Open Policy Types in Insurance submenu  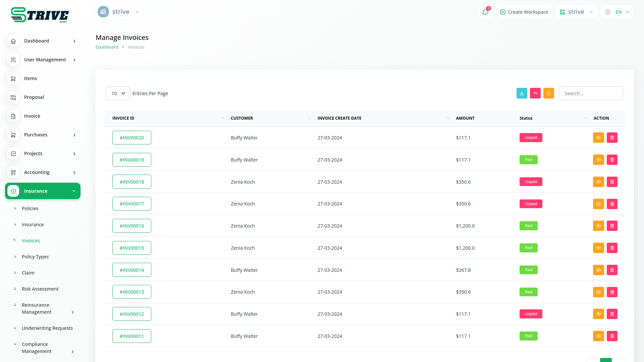(35, 257)
